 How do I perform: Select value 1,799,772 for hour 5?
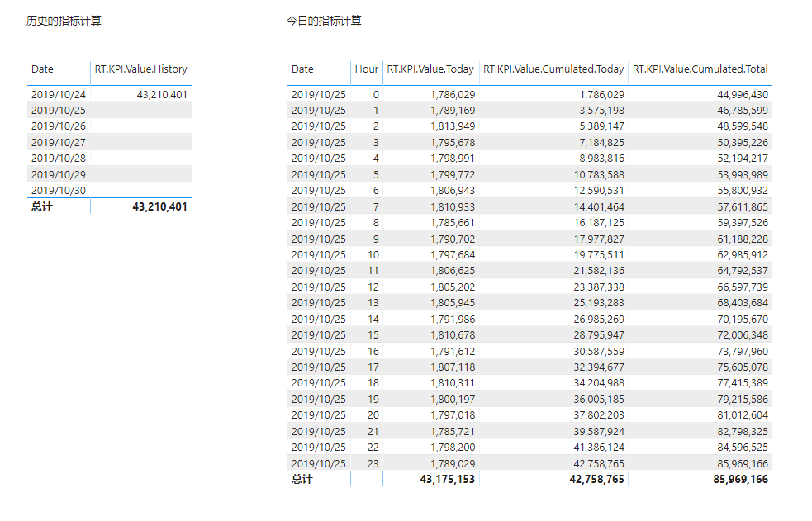453,175
